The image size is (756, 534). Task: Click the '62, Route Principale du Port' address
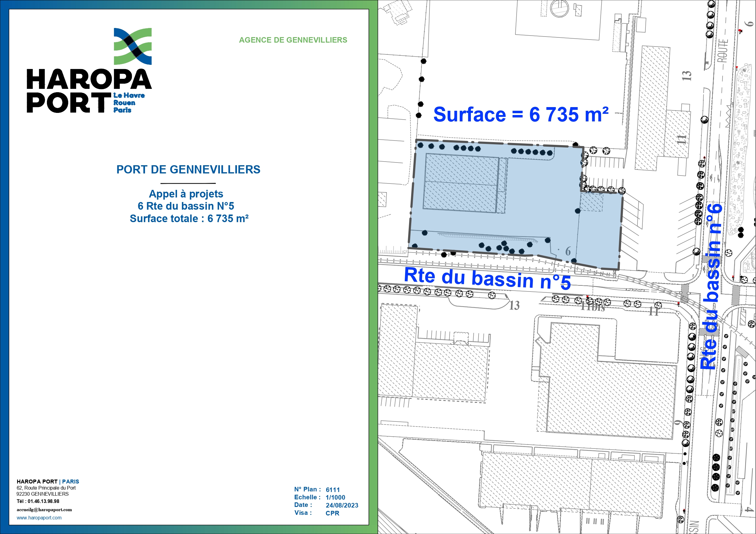point(46,488)
